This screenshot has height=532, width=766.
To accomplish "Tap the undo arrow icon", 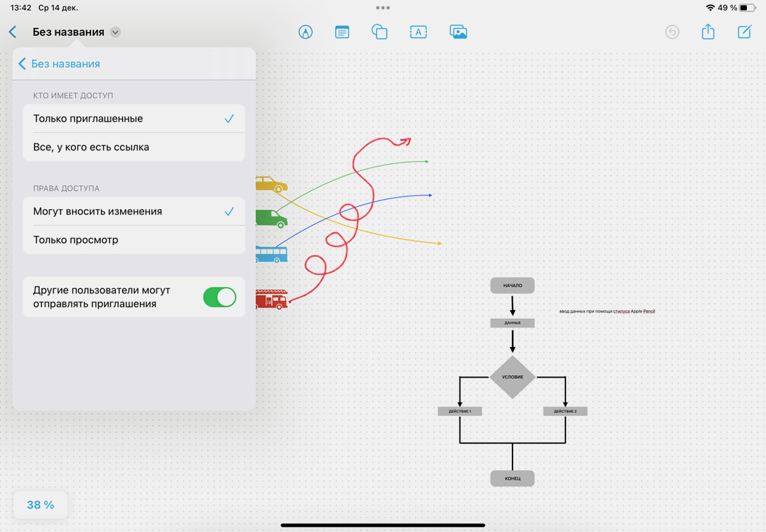I will [x=672, y=32].
